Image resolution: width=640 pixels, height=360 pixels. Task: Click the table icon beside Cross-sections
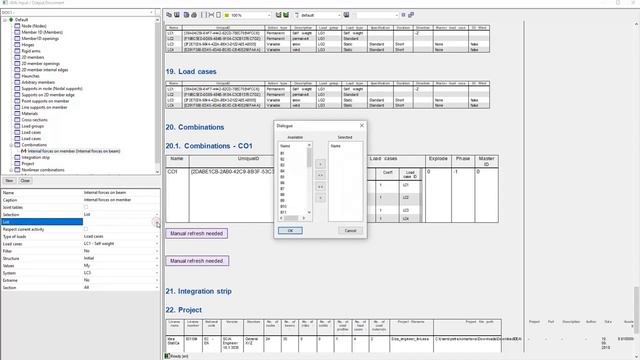click(17, 120)
